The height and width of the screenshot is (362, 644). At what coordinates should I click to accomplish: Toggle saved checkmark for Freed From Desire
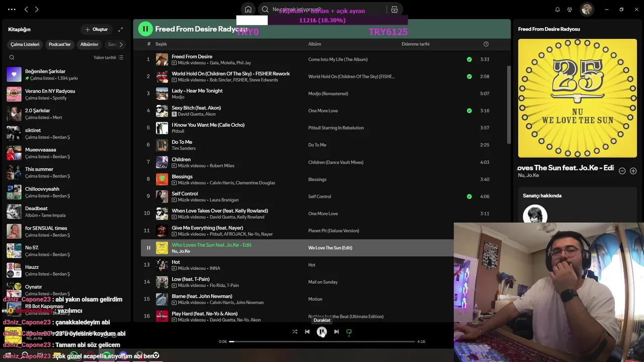[x=469, y=59]
